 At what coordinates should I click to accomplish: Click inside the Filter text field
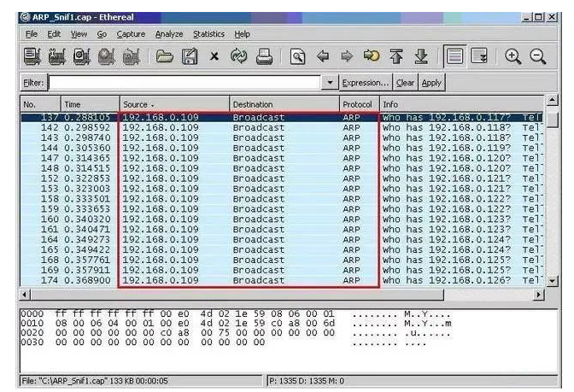[x=186, y=83]
